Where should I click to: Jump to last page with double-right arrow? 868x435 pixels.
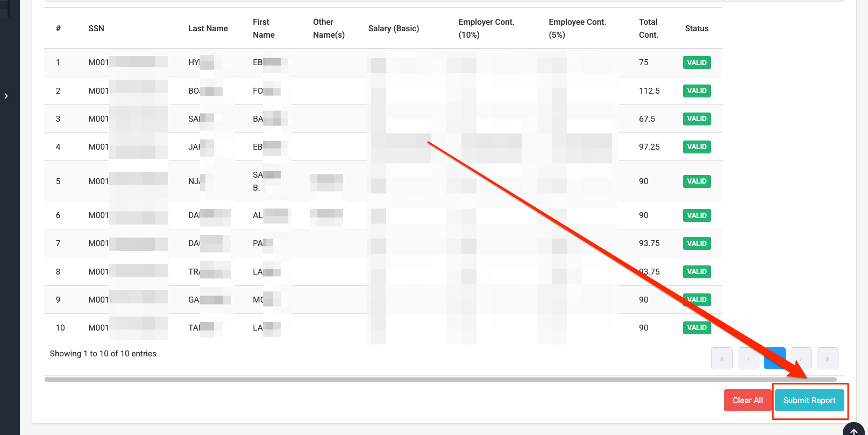tap(827, 359)
